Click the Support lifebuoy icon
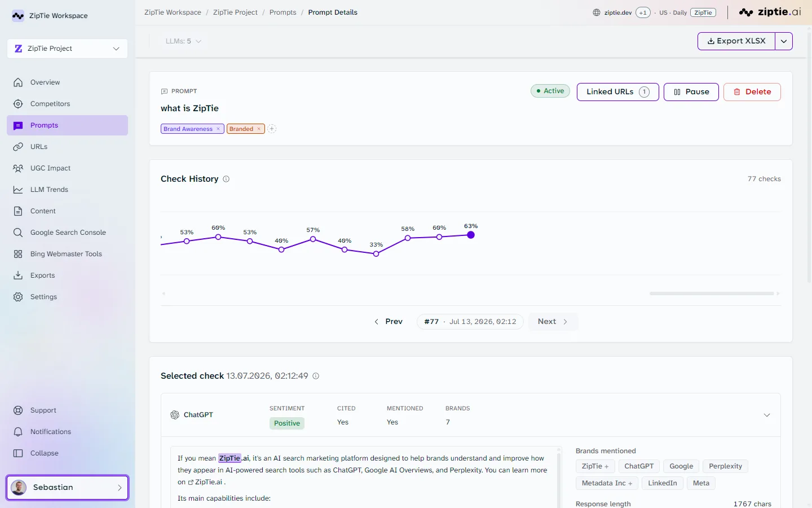 (x=18, y=410)
